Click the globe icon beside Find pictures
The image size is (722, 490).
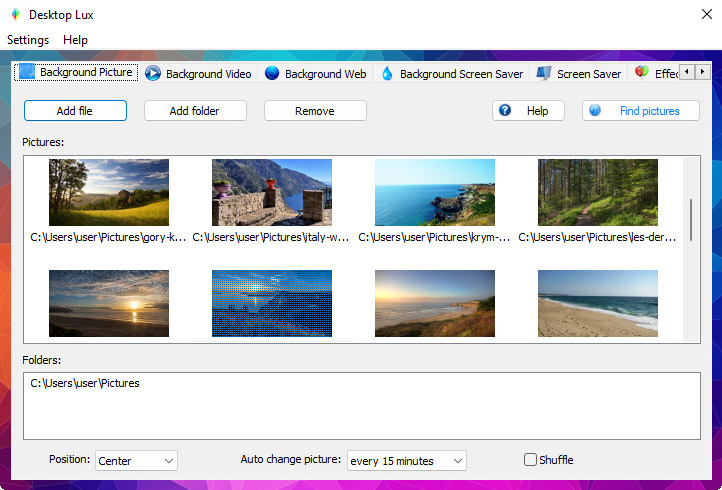tap(595, 111)
